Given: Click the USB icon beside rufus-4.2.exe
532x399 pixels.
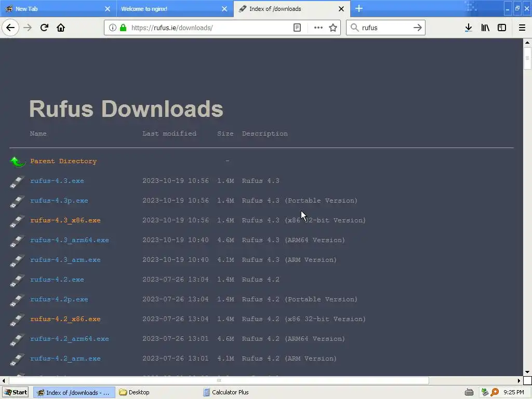Looking at the screenshot, I should tap(17, 280).
